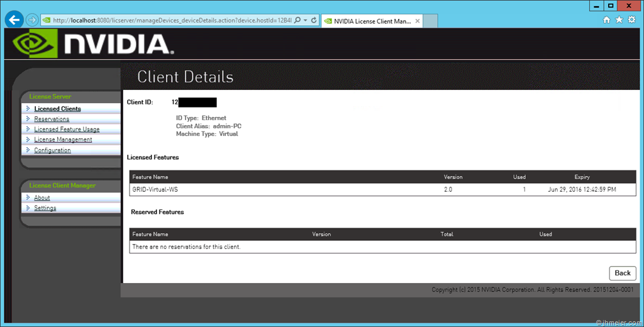Go to Reservations in the sidebar

click(x=52, y=119)
